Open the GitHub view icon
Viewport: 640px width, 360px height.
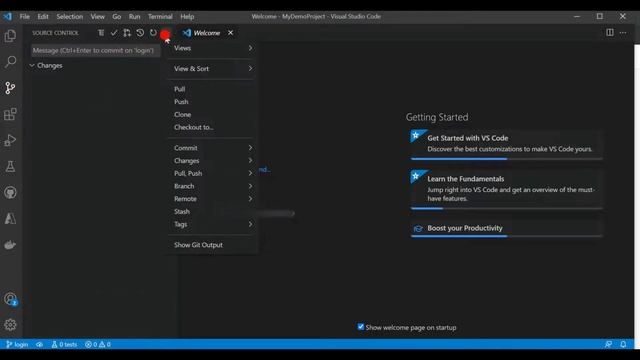10,192
